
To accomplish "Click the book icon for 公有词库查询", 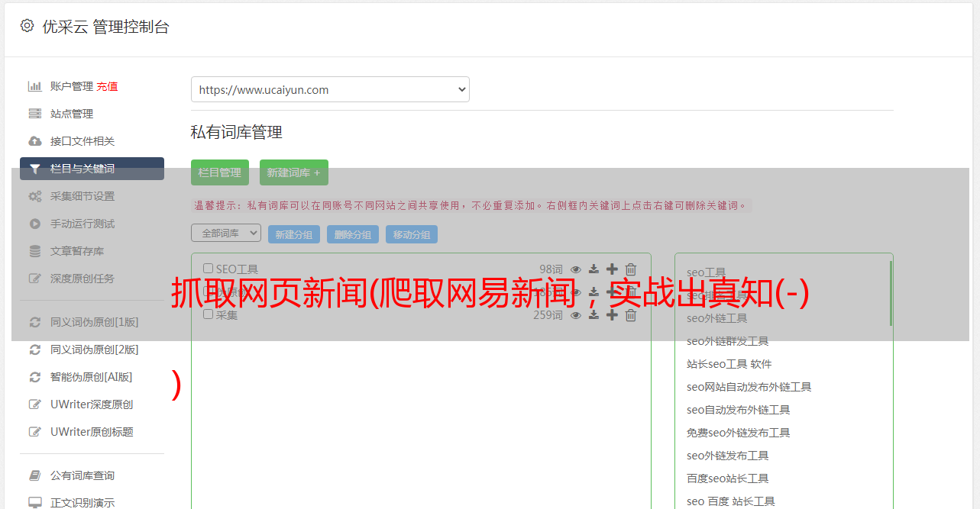I will point(35,475).
